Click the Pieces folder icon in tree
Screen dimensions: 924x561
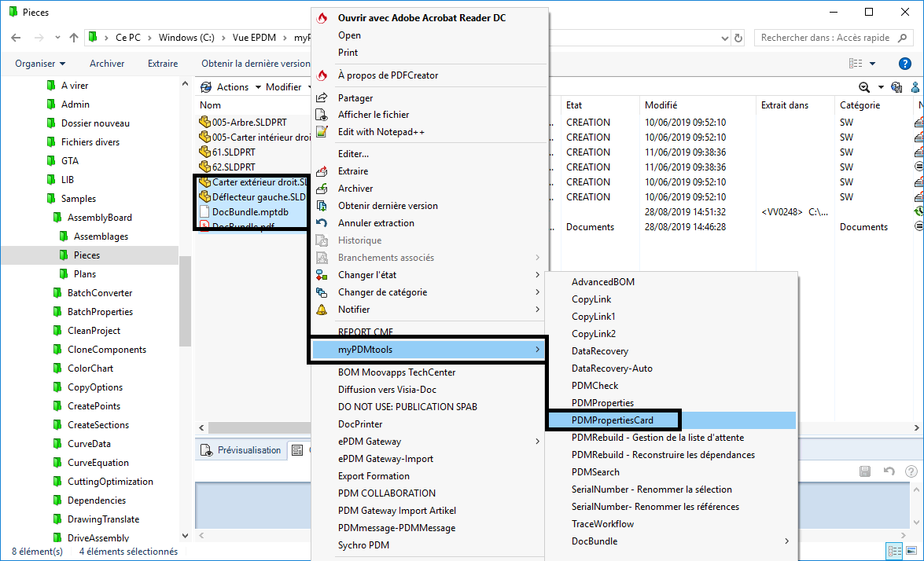click(63, 255)
